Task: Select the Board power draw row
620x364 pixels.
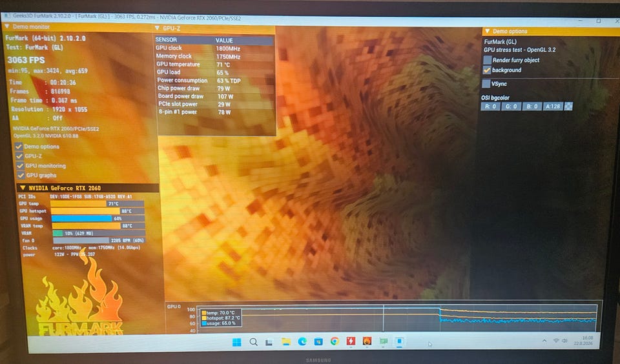Action: point(216,96)
